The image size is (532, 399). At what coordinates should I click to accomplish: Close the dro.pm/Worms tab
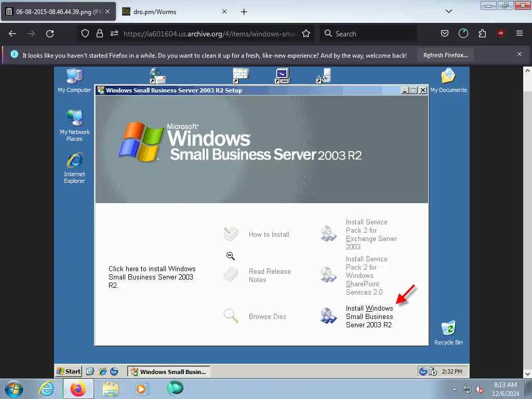224,11
